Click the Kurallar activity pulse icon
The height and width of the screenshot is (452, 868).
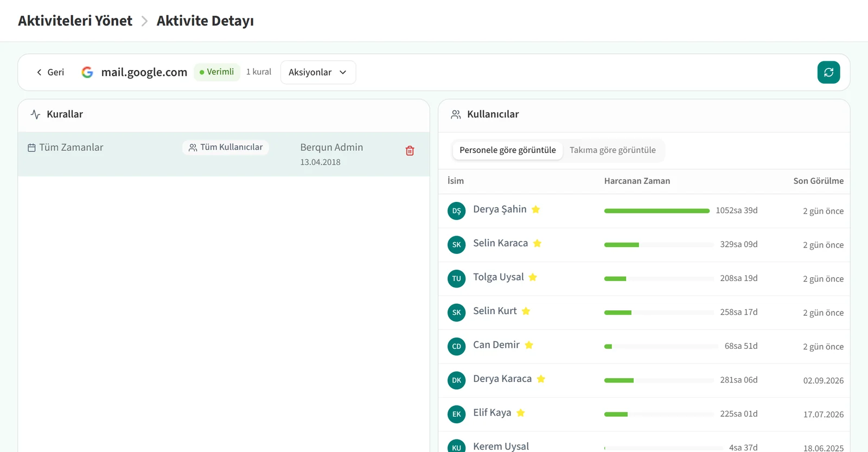(x=35, y=114)
